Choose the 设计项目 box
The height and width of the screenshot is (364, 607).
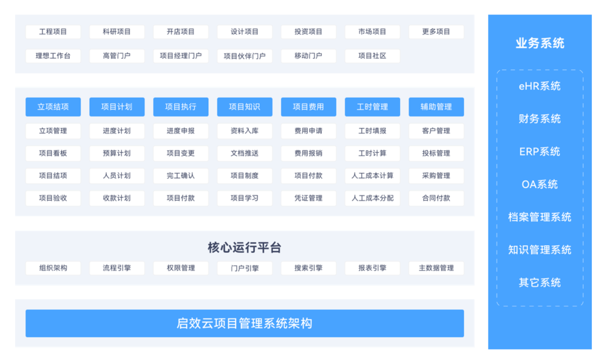tap(245, 32)
